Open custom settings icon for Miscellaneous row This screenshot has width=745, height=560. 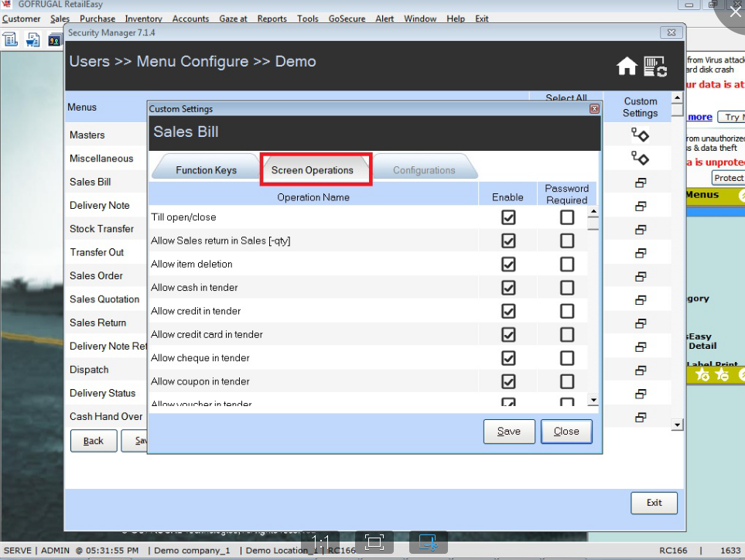[x=640, y=158]
